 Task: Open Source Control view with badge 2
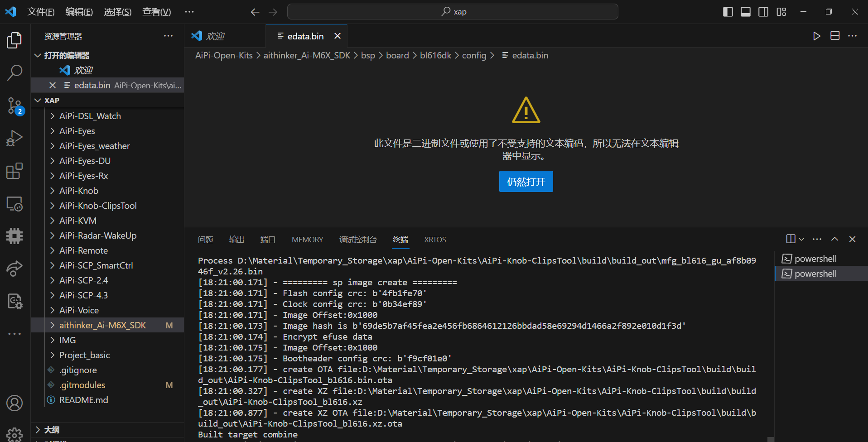pyautogui.click(x=14, y=106)
